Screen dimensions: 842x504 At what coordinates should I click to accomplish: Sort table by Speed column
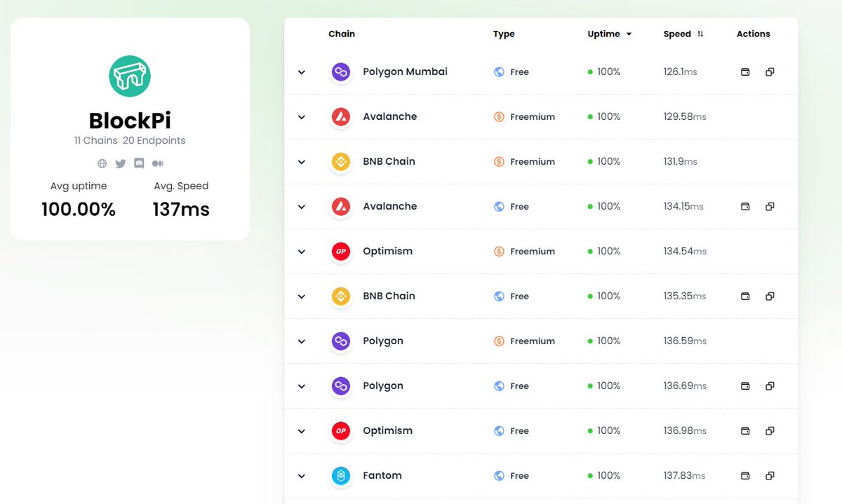683,34
